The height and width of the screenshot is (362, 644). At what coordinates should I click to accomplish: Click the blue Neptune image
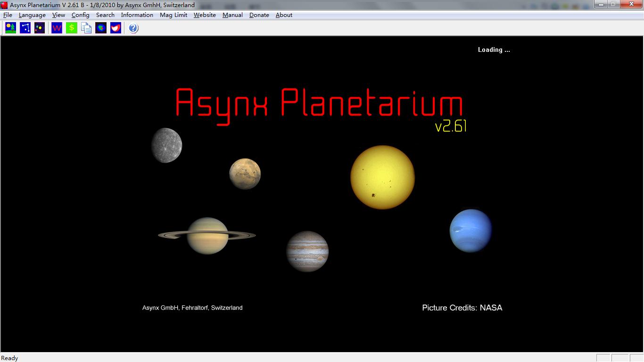471,231
